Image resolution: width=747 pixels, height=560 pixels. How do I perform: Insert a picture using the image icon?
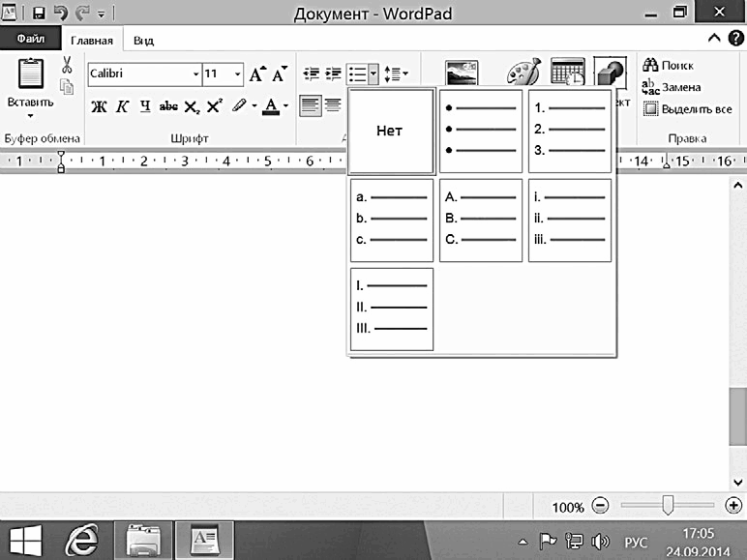462,73
